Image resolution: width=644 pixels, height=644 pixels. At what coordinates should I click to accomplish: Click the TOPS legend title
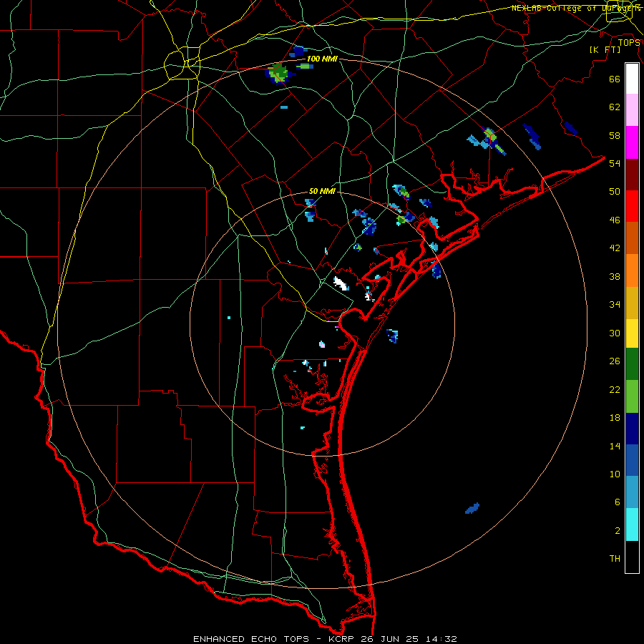629,43
